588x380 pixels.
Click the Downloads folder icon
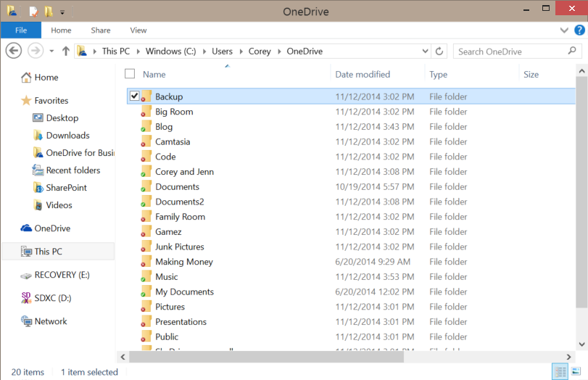(x=38, y=136)
